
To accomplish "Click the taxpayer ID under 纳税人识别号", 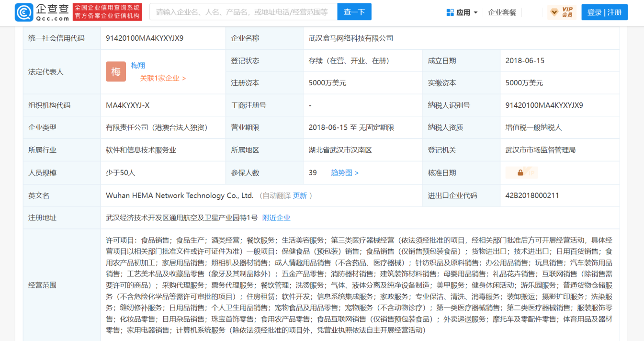I will click(544, 105).
